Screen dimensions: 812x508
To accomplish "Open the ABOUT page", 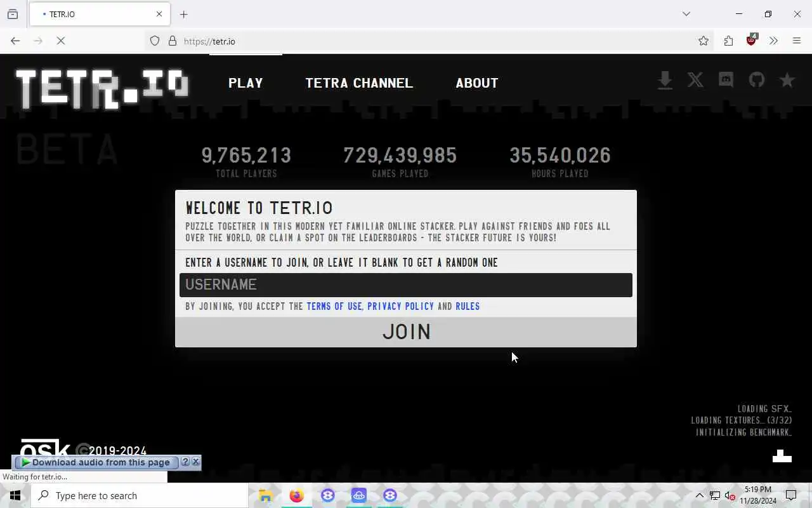I will click(477, 83).
